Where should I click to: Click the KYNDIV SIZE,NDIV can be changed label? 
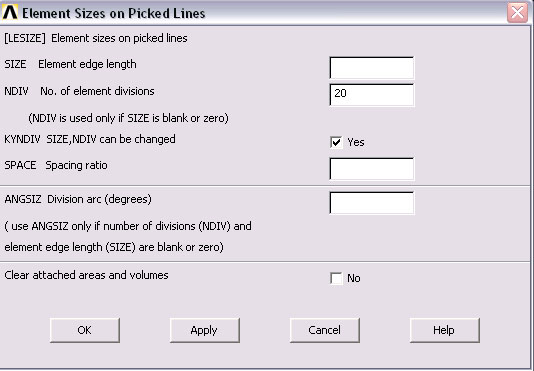tap(90, 139)
